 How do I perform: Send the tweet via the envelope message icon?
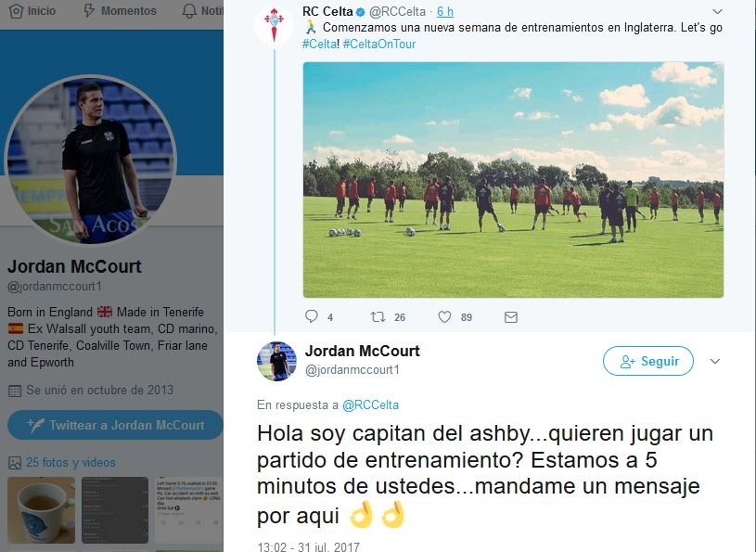[511, 316]
